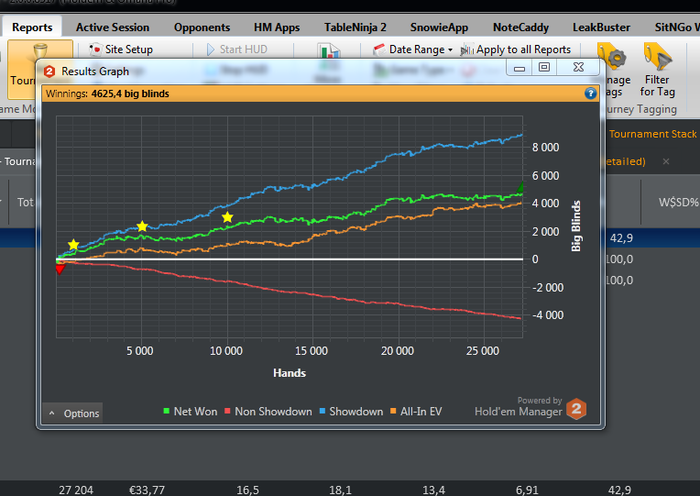This screenshot has height=496, width=700.
Task: Click the Winnings 4625,4 big blinds label
Action: 107,94
